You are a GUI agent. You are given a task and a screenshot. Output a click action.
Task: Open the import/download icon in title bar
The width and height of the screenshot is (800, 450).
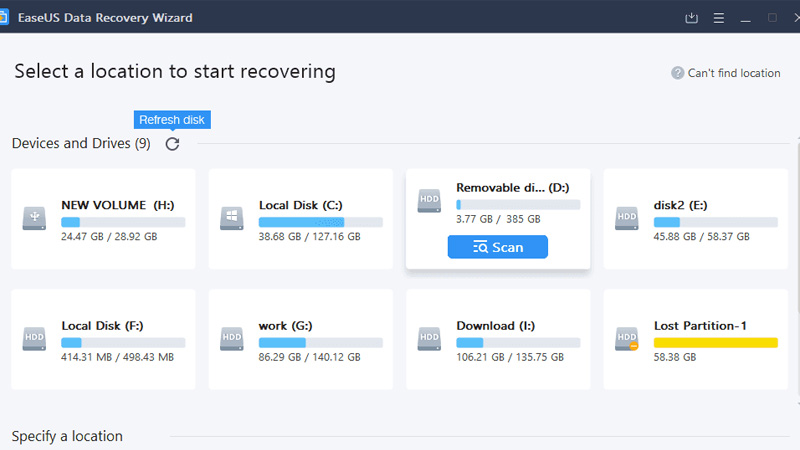(x=691, y=18)
